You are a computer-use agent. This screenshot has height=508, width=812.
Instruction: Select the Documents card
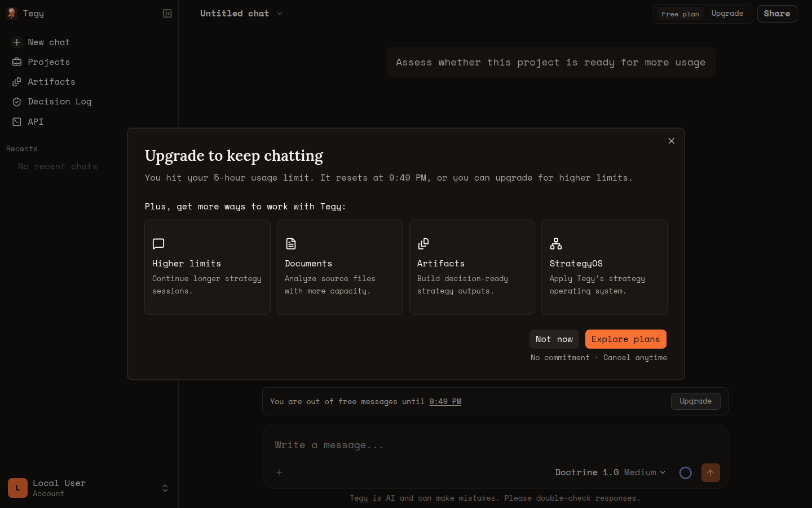pos(339,267)
